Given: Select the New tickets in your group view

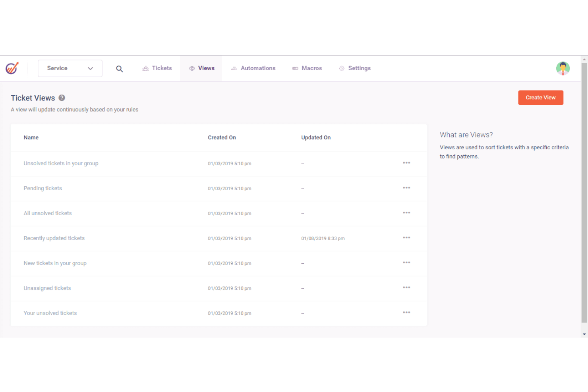Looking at the screenshot, I should [55, 263].
